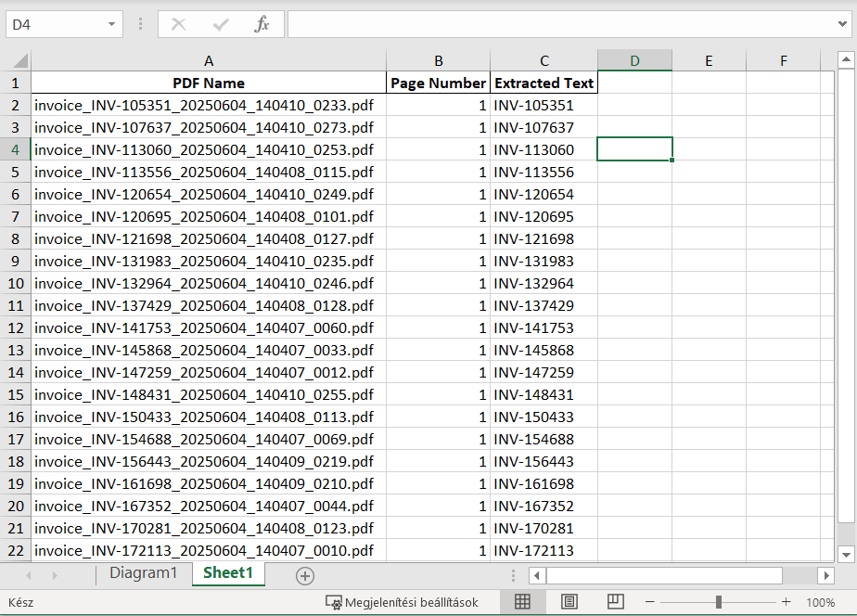Open the Name Box dropdown arrow
Viewport: 857px width, 616px height.
click(x=112, y=25)
